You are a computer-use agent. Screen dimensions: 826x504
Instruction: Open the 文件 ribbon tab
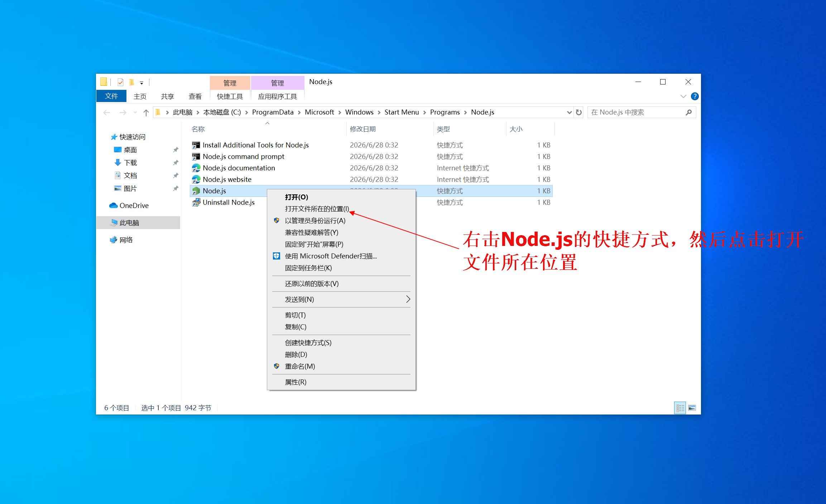[x=111, y=96]
